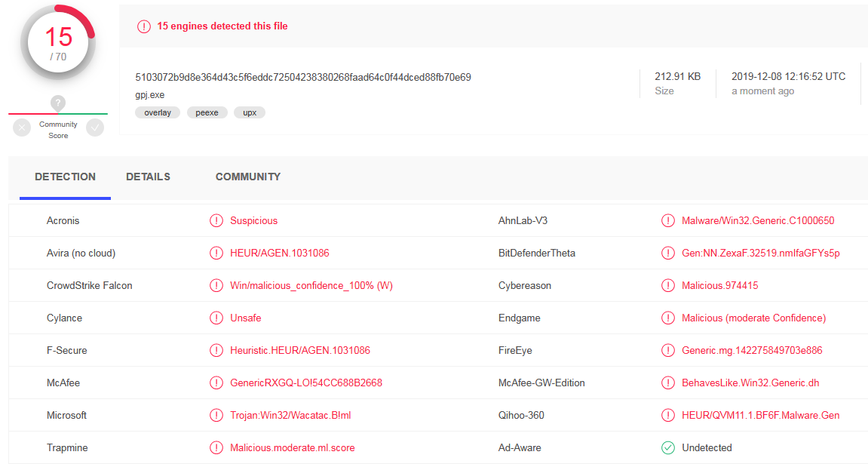Click the warning icon next to McAfee's GenericRXGQ result
The image size is (868, 464).
pos(216,383)
